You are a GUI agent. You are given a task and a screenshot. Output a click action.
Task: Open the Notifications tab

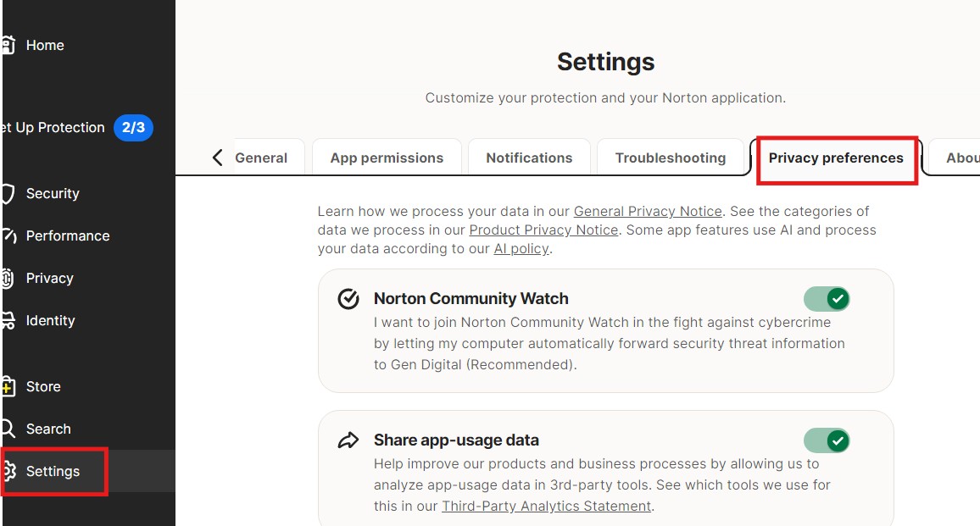pos(529,158)
